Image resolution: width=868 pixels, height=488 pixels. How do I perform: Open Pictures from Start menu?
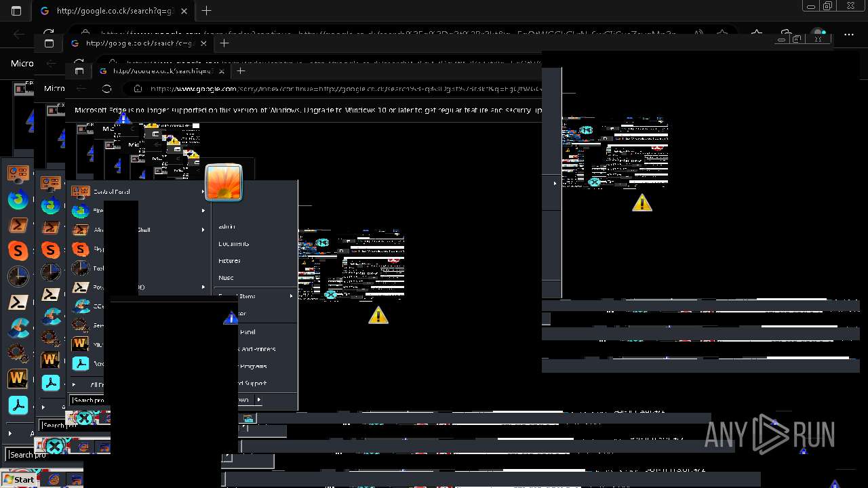click(x=229, y=261)
